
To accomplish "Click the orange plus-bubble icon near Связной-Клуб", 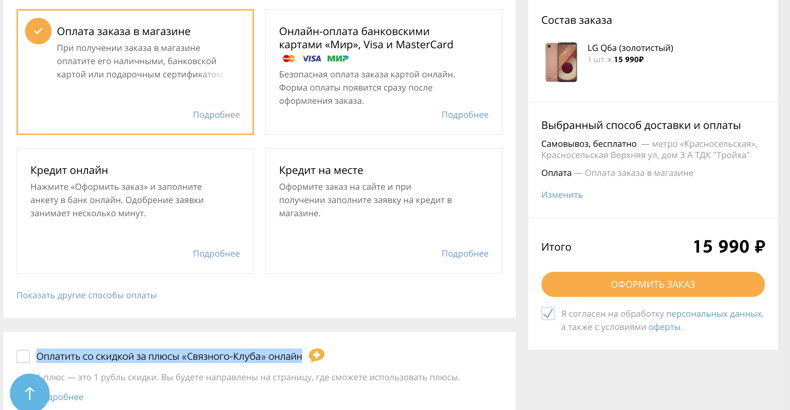I will [x=316, y=356].
